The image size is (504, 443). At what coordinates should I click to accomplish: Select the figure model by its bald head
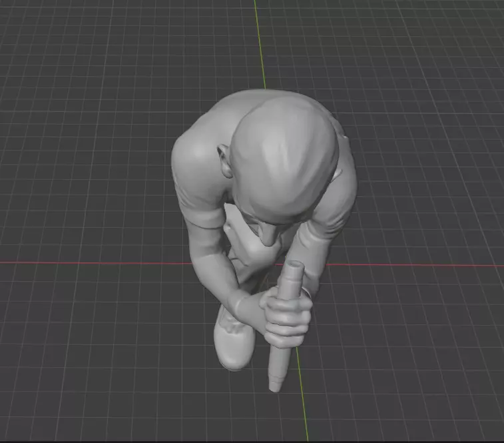(x=285, y=159)
